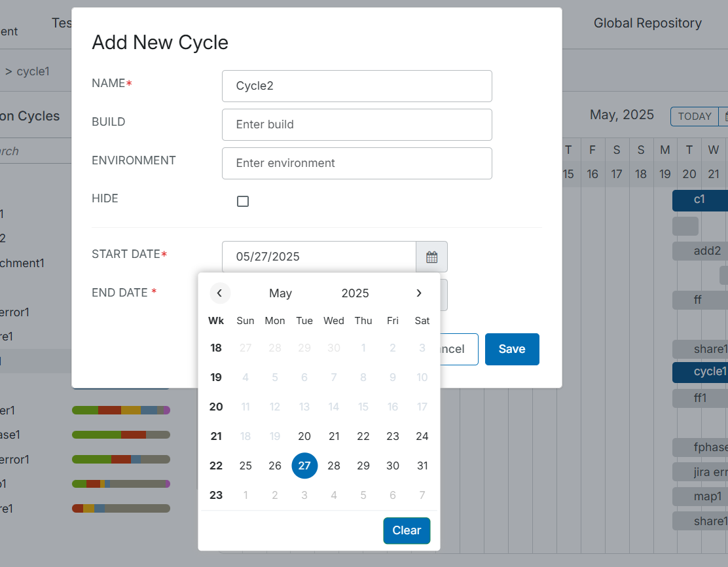728x567 pixels.
Task: Open the 2025 year selector
Action: 355,293
